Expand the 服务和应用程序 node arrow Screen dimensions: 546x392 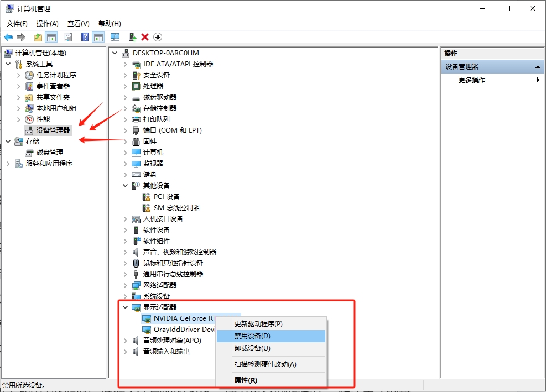pyautogui.click(x=8, y=164)
